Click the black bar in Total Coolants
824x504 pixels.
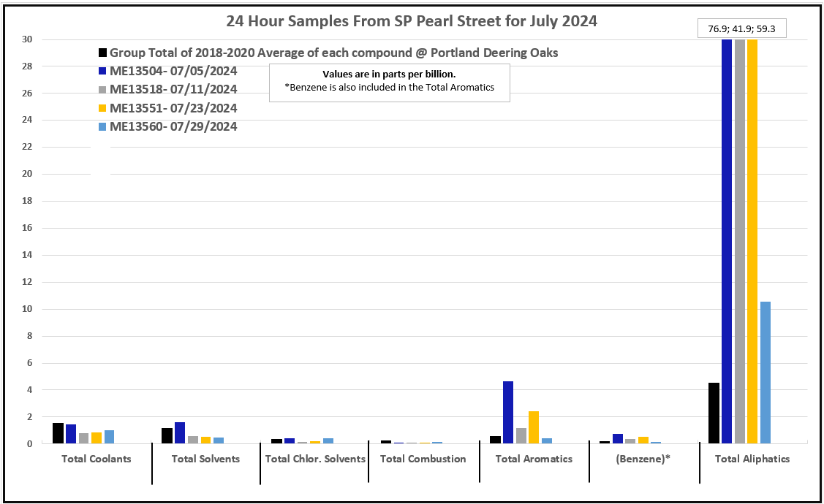[58, 433]
